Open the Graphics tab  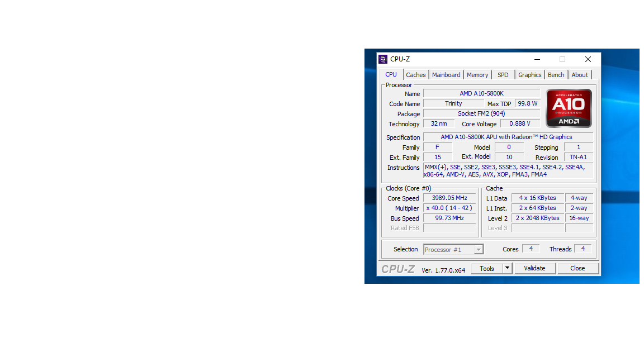pyautogui.click(x=529, y=75)
